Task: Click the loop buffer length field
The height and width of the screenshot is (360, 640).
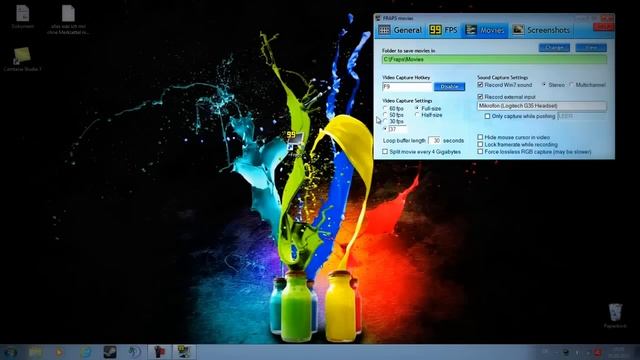Action: tap(434, 140)
